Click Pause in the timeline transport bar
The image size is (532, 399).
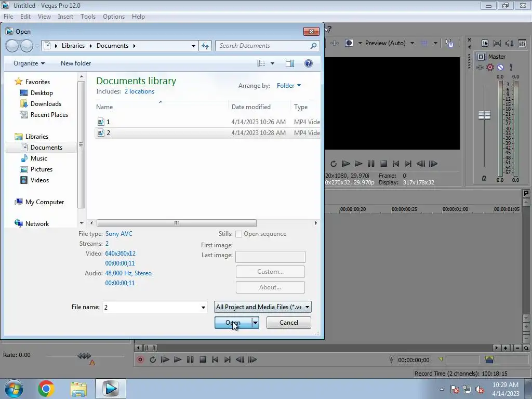click(x=190, y=360)
